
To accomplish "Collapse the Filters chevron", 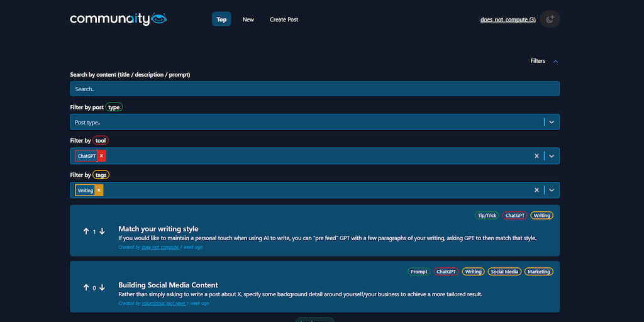I will click(555, 61).
